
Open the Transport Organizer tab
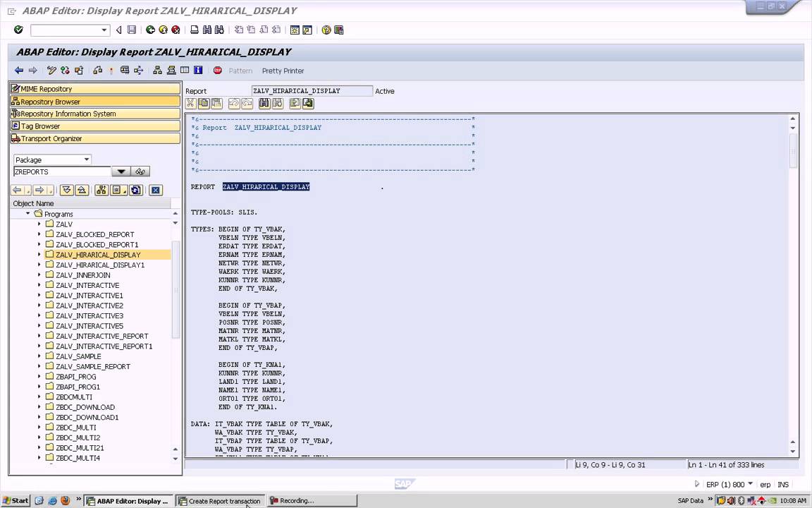coord(95,138)
